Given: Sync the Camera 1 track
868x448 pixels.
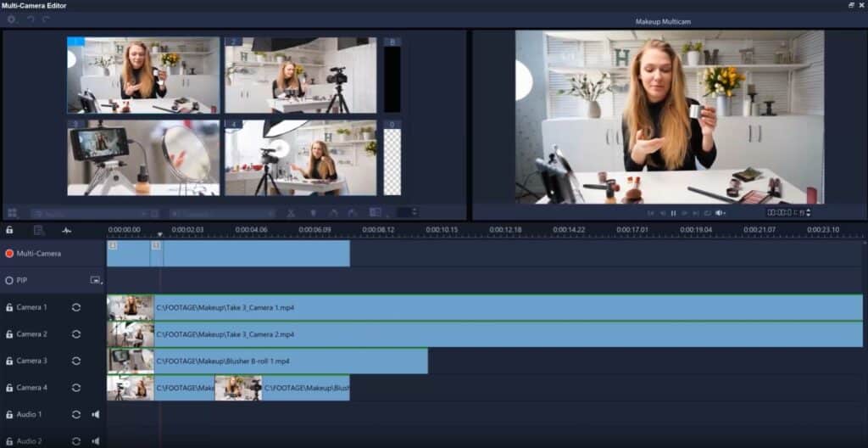Looking at the screenshot, I should click(x=76, y=307).
